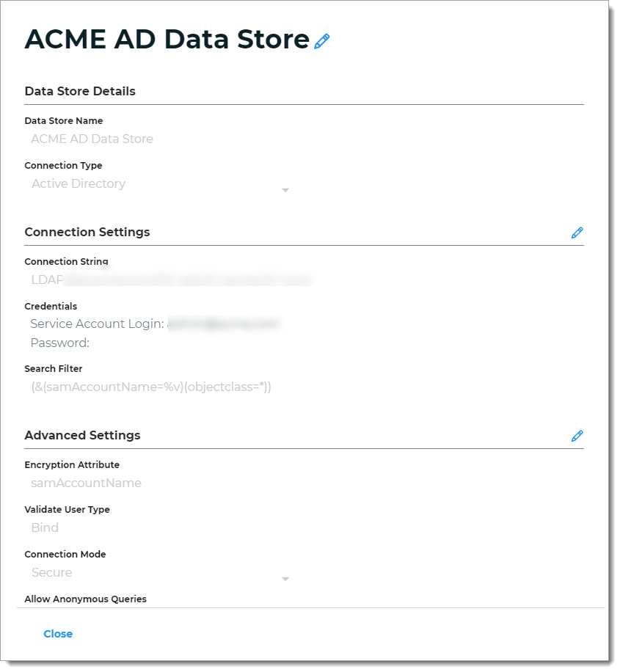Click the Data Store Details section header
This screenshot has height=672, width=620.
click(x=81, y=92)
